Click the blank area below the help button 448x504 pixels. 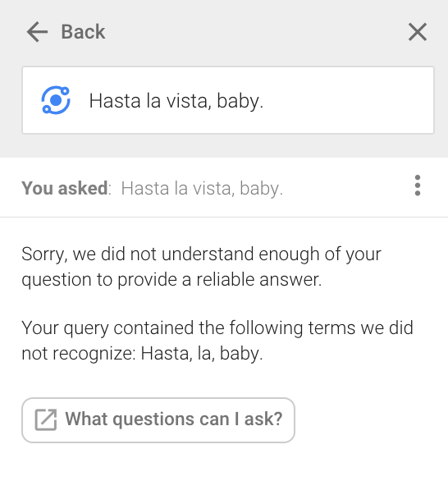coord(224,473)
